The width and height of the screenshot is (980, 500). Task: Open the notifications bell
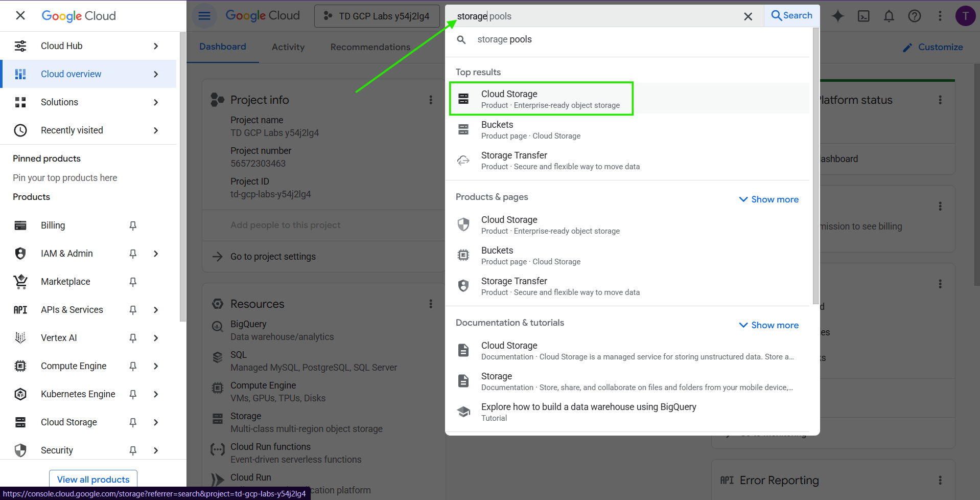pyautogui.click(x=889, y=16)
